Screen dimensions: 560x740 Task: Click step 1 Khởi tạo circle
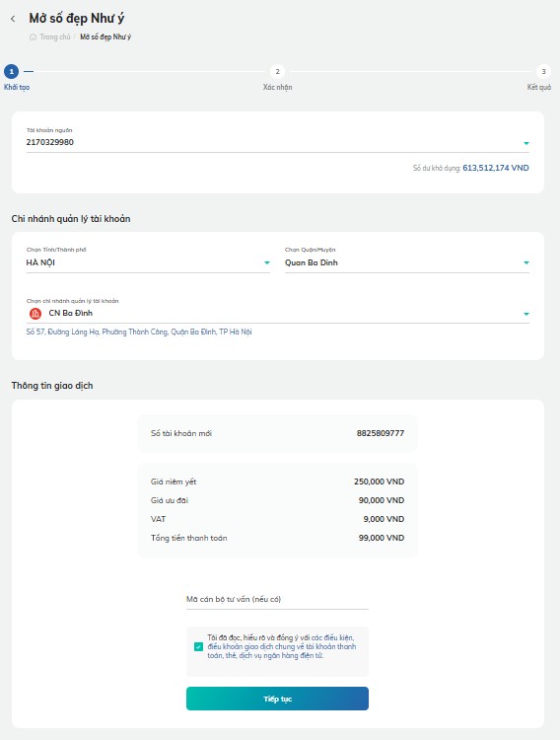click(11, 71)
